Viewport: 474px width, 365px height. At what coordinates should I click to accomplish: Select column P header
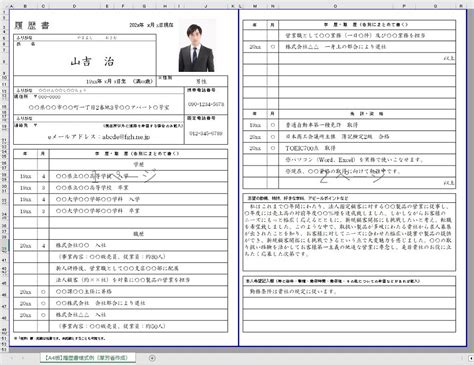pos(404,6)
